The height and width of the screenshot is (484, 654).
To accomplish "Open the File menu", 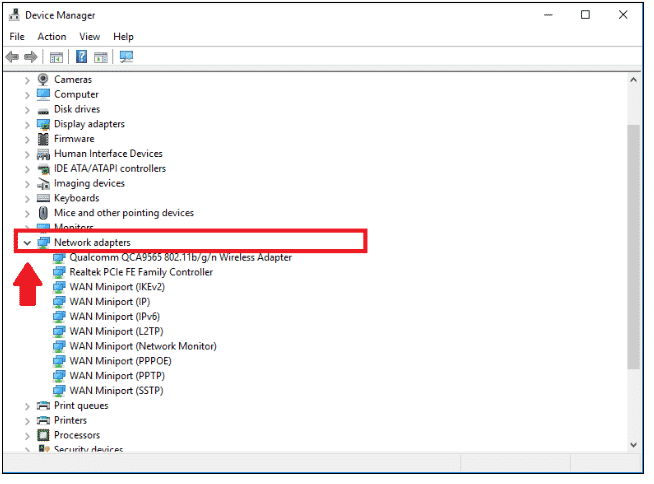I will [17, 37].
